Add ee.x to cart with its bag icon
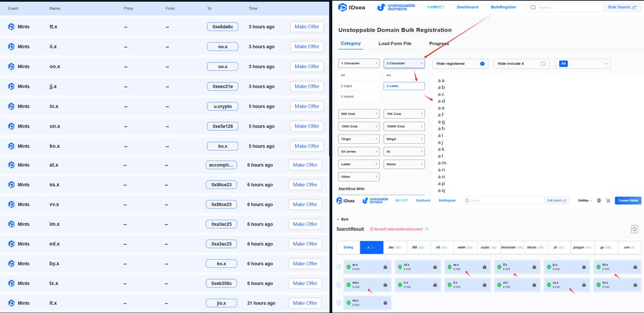The width and height of the screenshot is (644, 313). (x=485, y=267)
